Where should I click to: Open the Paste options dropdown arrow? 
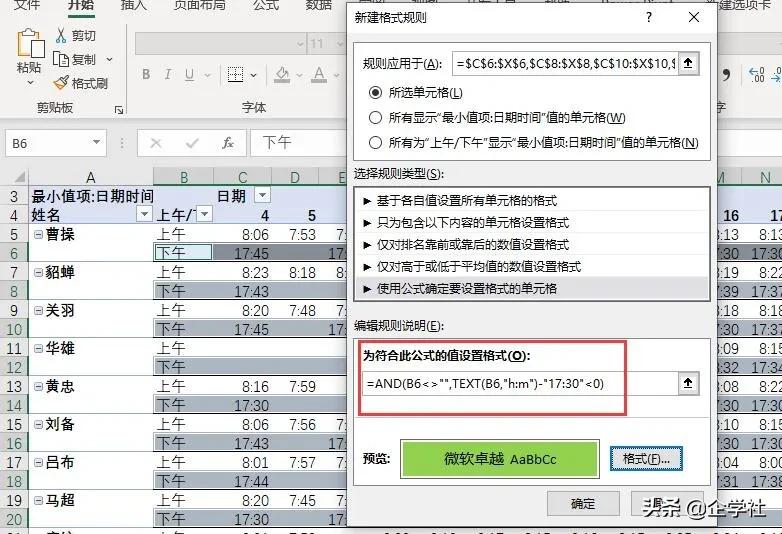(30, 83)
